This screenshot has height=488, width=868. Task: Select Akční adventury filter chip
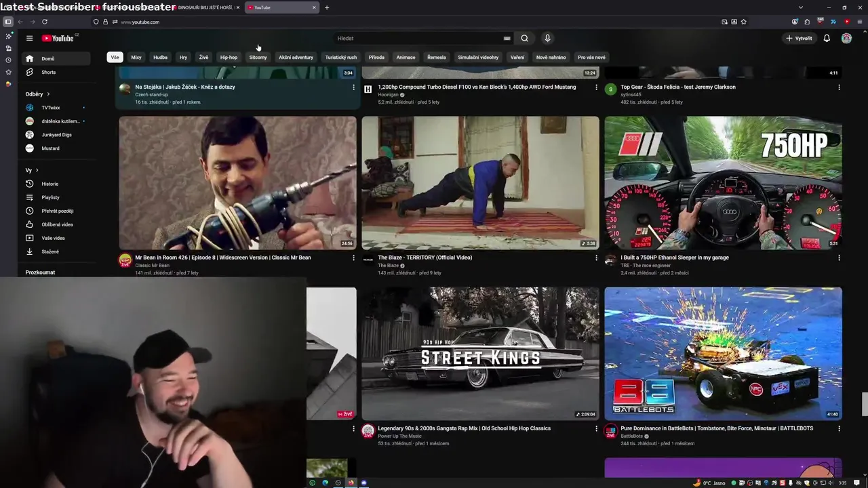click(296, 58)
